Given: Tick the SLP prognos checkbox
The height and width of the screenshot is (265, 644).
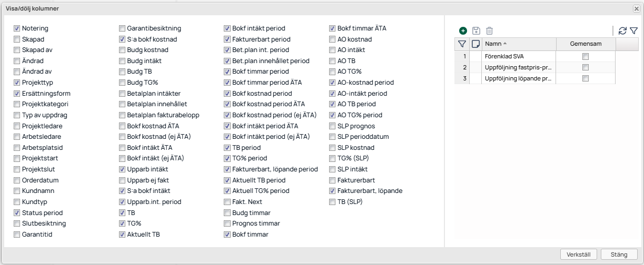Looking at the screenshot, I should pyautogui.click(x=333, y=126).
